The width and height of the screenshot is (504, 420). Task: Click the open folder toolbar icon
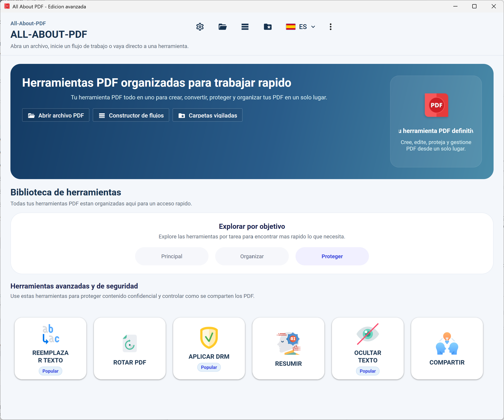(x=222, y=27)
